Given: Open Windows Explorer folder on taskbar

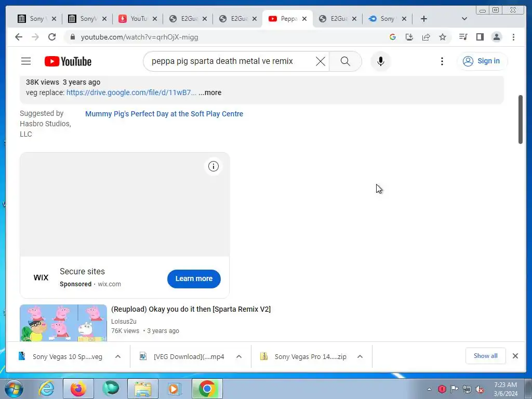Looking at the screenshot, I should [x=143, y=389].
